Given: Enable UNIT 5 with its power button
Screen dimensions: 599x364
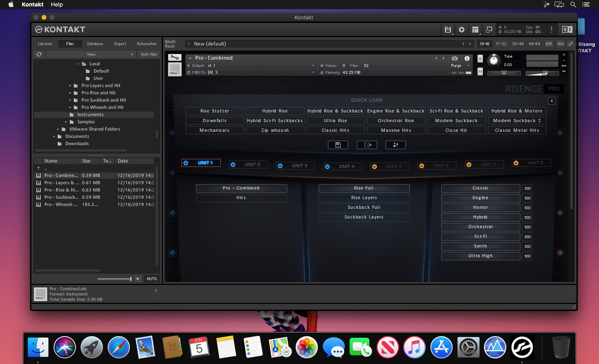Looking at the screenshot, I should (374, 166).
